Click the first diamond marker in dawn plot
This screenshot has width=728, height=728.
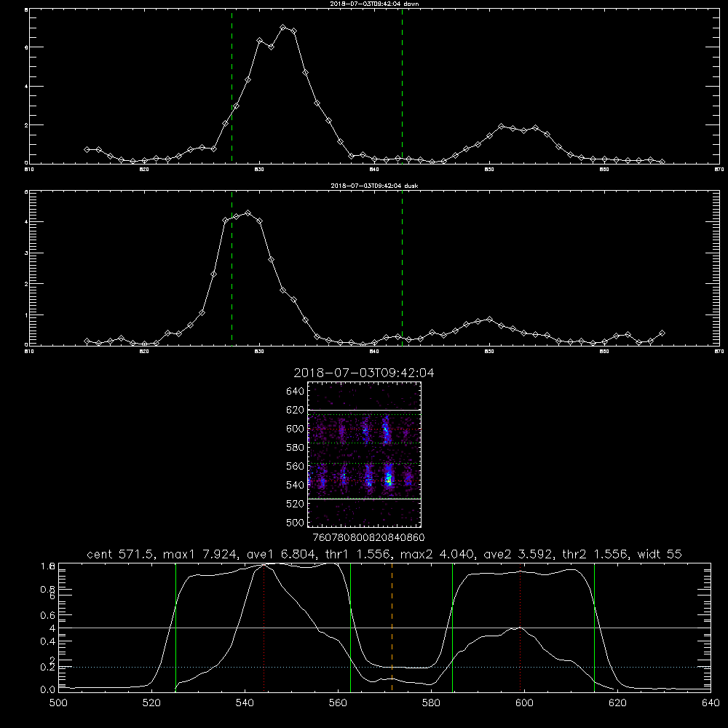click(x=87, y=149)
